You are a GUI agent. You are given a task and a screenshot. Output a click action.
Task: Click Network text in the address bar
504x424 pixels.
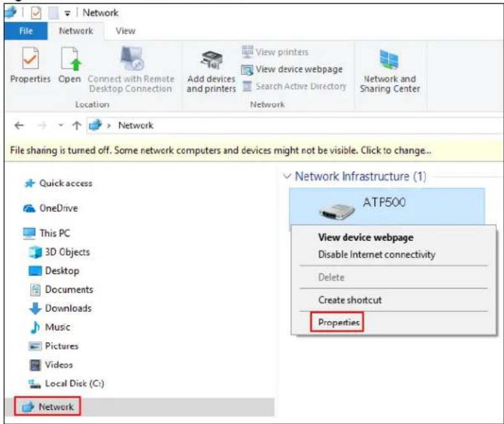136,126
